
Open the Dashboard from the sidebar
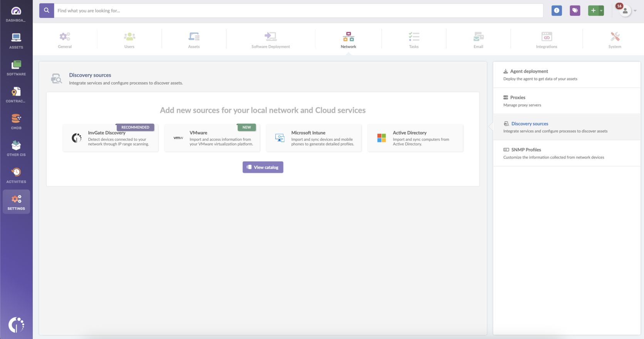pyautogui.click(x=16, y=14)
